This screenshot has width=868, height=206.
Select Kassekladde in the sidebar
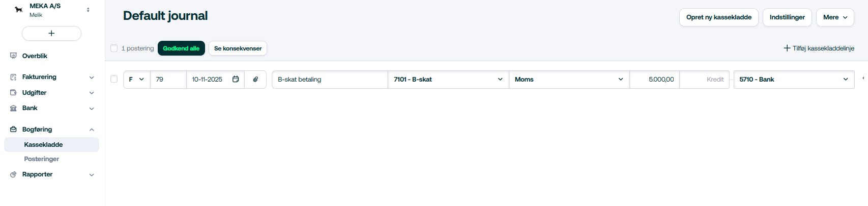(43, 145)
